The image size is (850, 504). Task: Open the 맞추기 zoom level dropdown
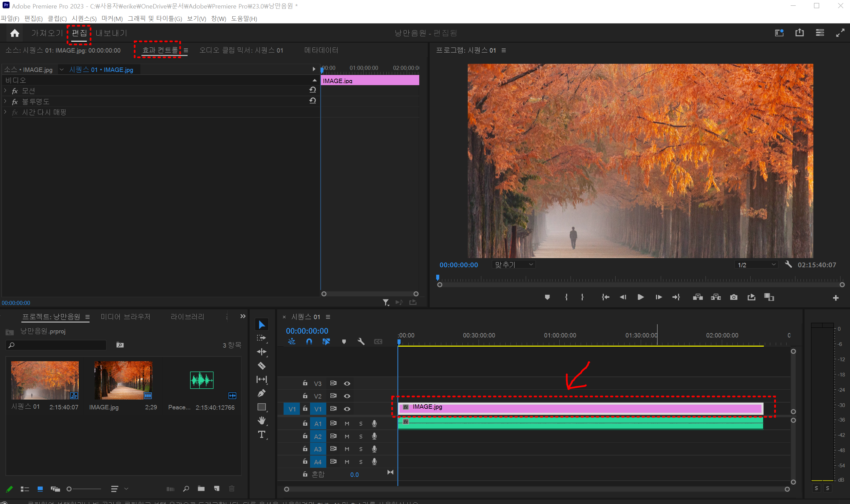(514, 265)
